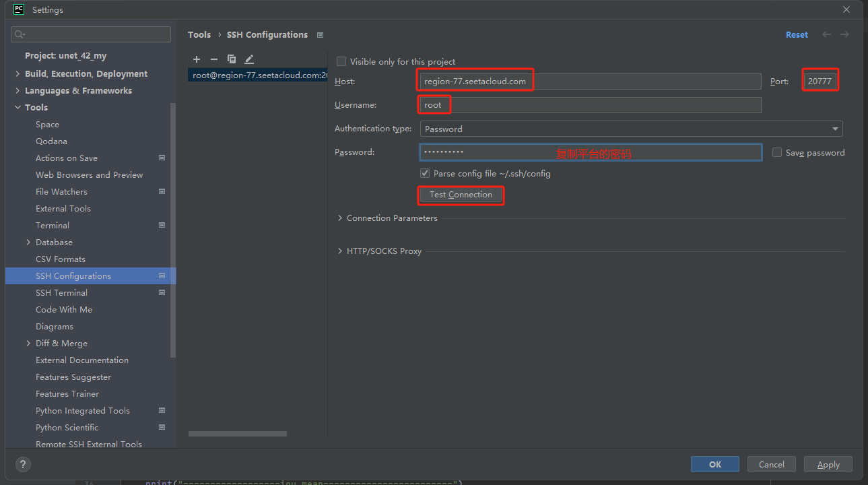868x485 pixels.
Task: Expand Languages & Frameworks node
Action: (x=18, y=91)
